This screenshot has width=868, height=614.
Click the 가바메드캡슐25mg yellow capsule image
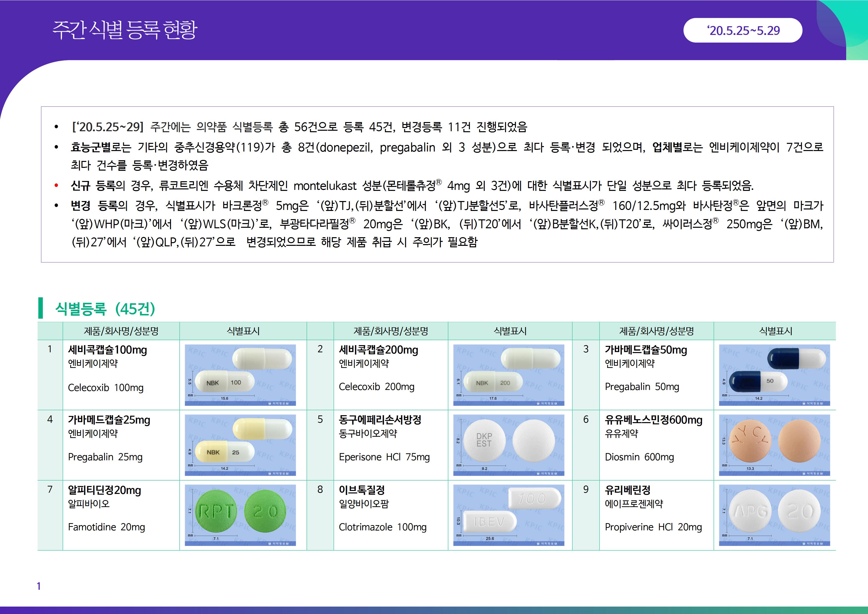(x=240, y=445)
